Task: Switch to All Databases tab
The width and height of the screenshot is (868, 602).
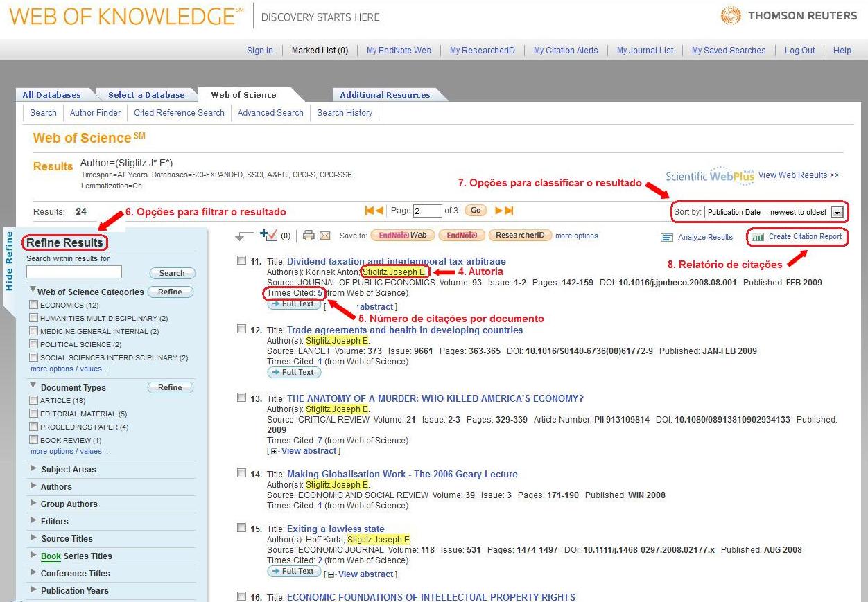Action: tap(51, 95)
